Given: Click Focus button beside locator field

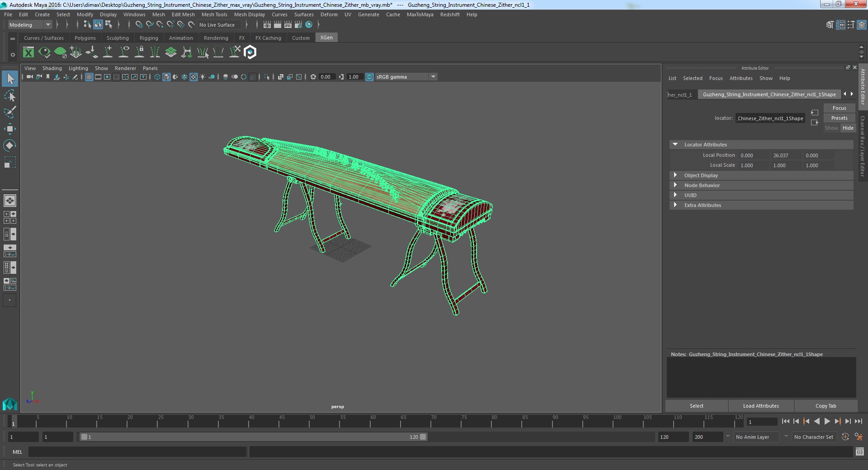Looking at the screenshot, I should coord(839,108).
